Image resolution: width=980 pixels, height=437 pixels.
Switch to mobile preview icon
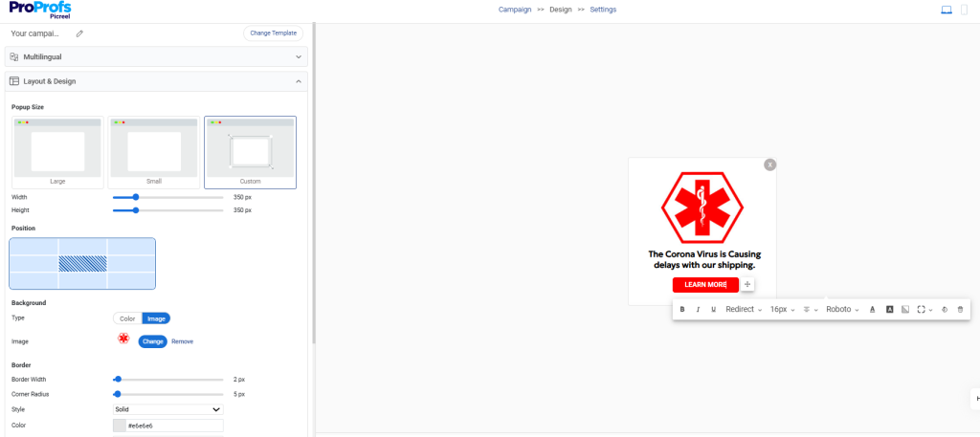click(964, 10)
